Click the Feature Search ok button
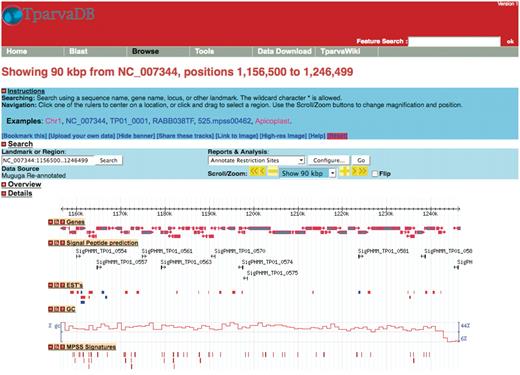This screenshot has width=520, height=375. pos(510,42)
